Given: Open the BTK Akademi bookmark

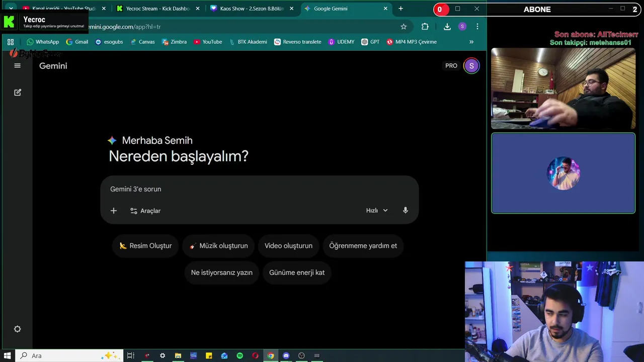Looking at the screenshot, I should tap(248, 42).
